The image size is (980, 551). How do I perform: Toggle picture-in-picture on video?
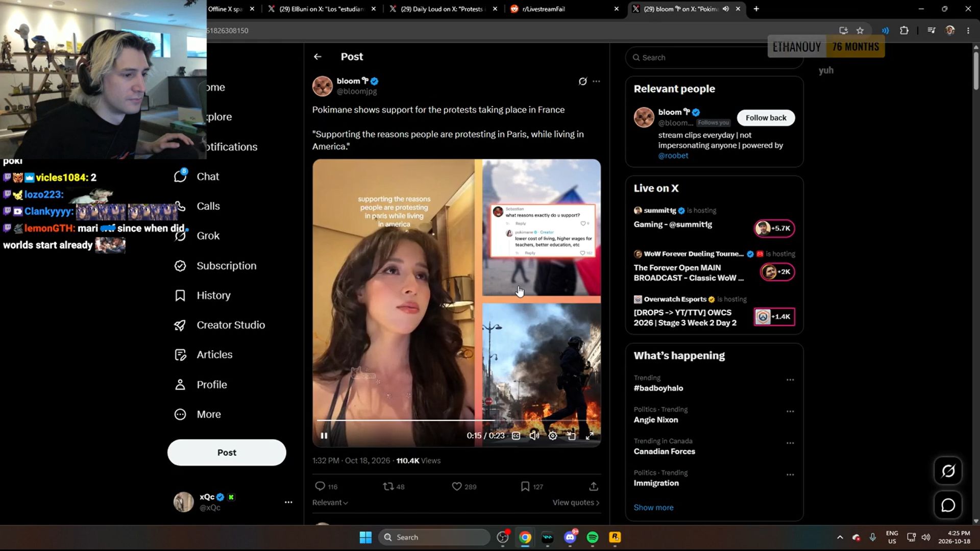click(x=571, y=436)
